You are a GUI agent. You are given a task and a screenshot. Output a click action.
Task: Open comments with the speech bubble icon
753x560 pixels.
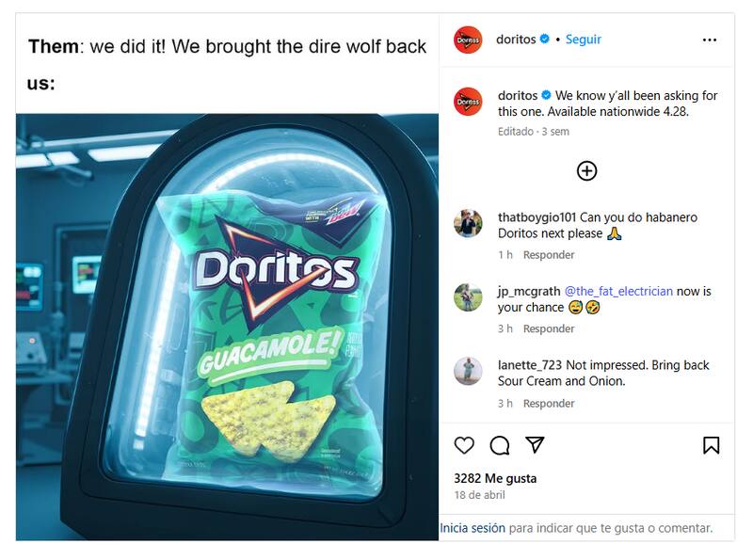[x=500, y=445]
